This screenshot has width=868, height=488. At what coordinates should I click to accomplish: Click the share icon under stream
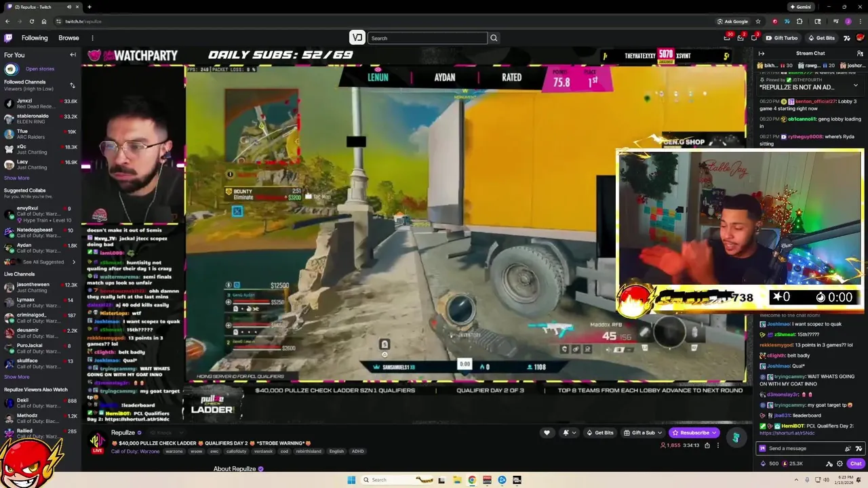(707, 445)
